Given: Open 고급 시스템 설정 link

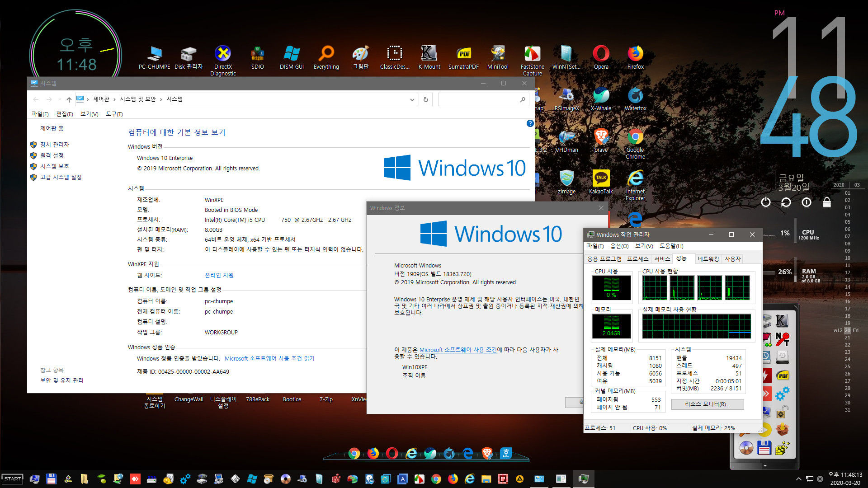Looking at the screenshot, I should pos(61,177).
